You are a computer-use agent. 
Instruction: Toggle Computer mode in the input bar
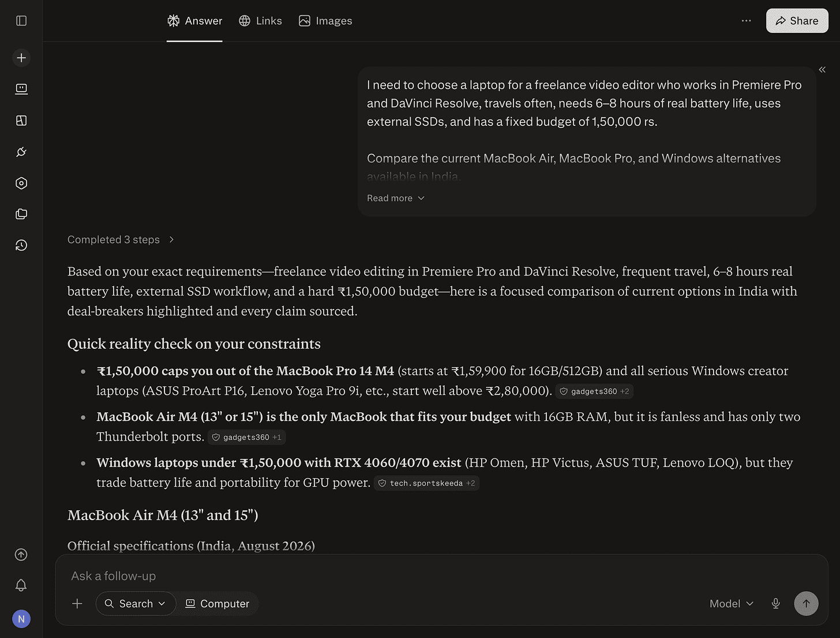click(x=217, y=603)
